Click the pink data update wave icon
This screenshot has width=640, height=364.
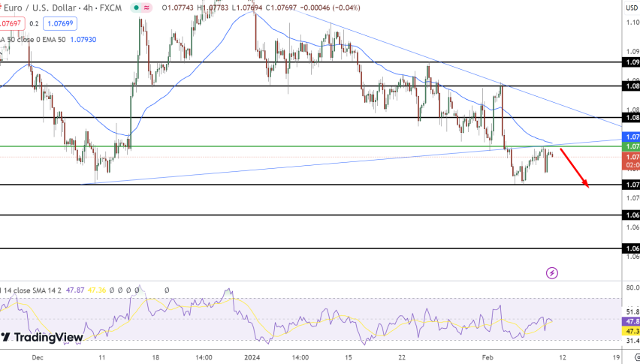146,8
